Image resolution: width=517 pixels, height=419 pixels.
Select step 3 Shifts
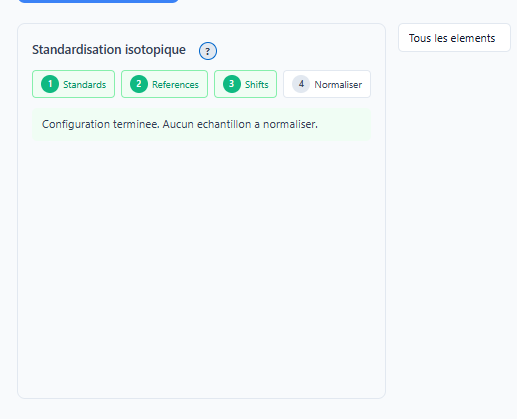[x=245, y=84]
